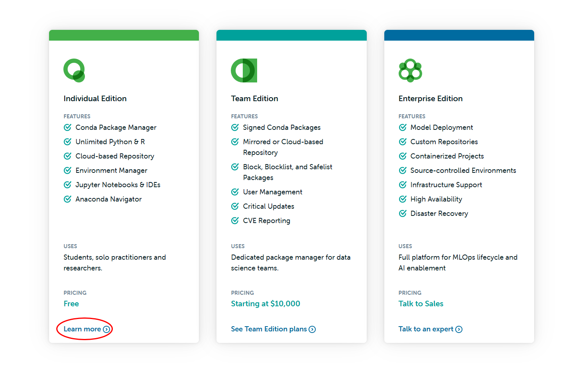The width and height of the screenshot is (588, 372).
Task: Click checkmark icon next to CVE Reporting
Action: (235, 221)
